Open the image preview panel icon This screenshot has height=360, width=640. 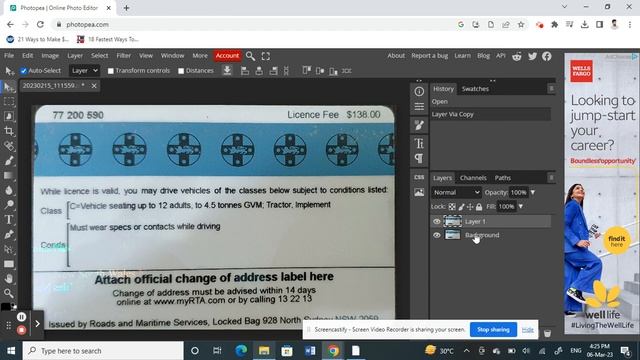click(x=419, y=193)
